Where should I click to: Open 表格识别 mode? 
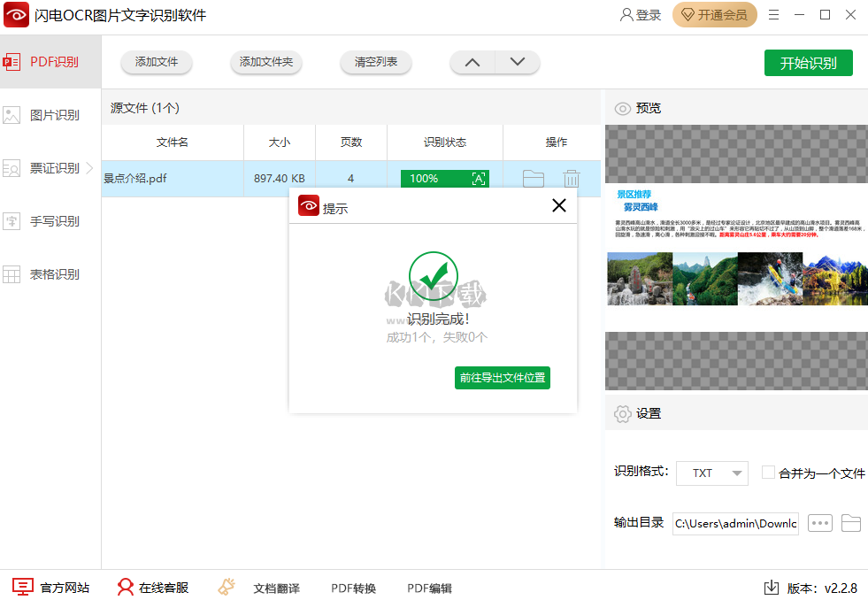tap(53, 274)
